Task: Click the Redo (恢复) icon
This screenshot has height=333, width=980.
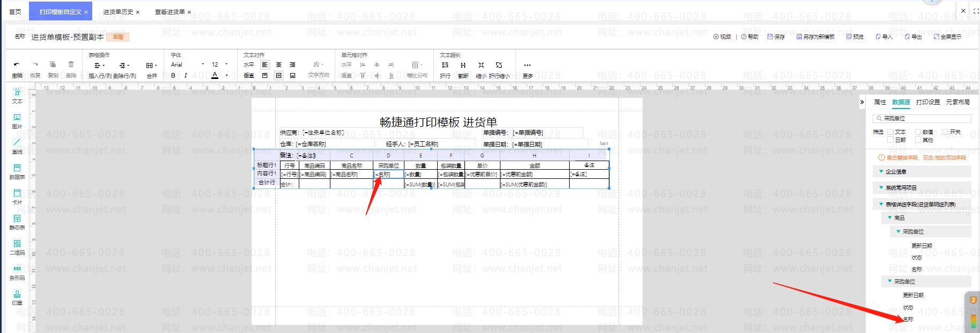Action: tap(35, 64)
